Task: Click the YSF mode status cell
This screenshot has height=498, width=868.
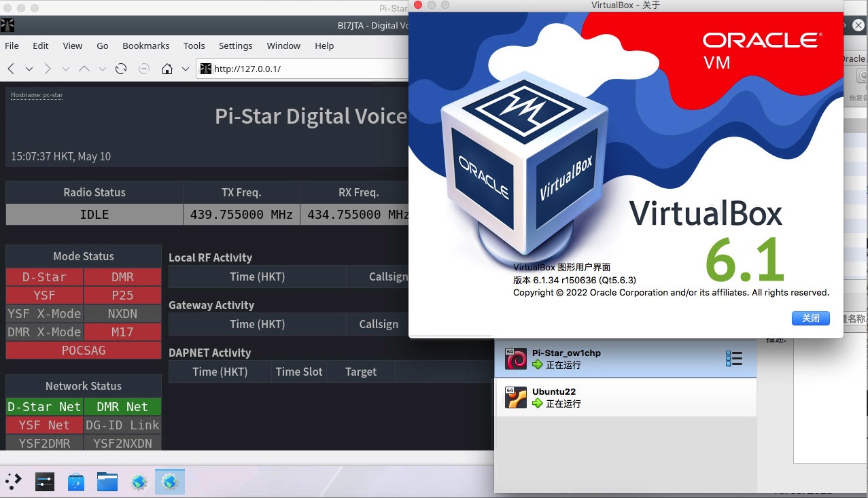Action: click(45, 296)
